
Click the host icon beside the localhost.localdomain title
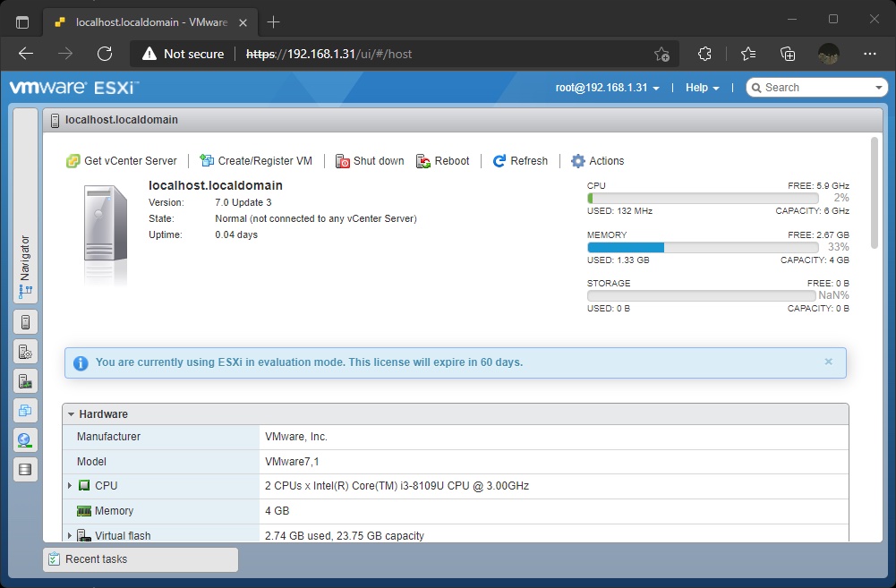55,120
